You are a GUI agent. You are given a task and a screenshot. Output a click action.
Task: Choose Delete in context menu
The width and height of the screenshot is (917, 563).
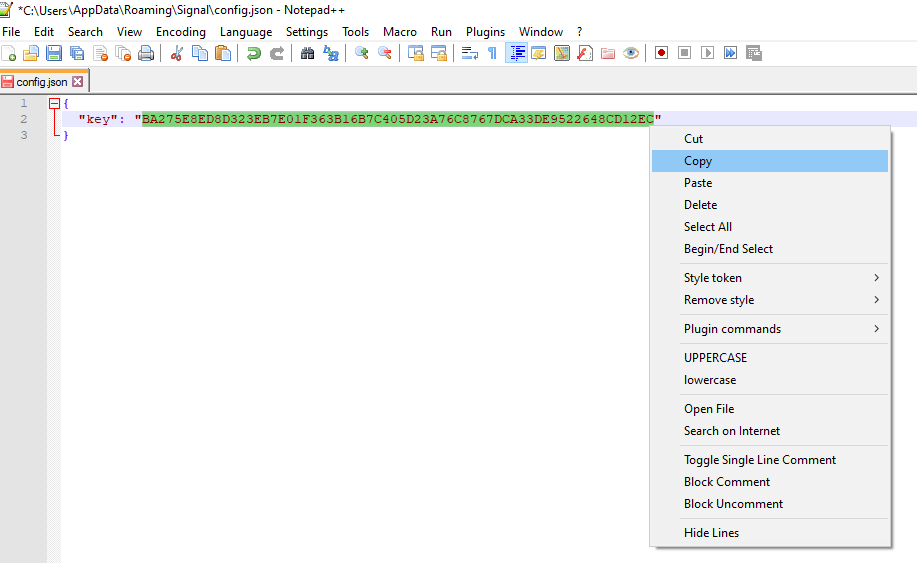click(x=770, y=205)
